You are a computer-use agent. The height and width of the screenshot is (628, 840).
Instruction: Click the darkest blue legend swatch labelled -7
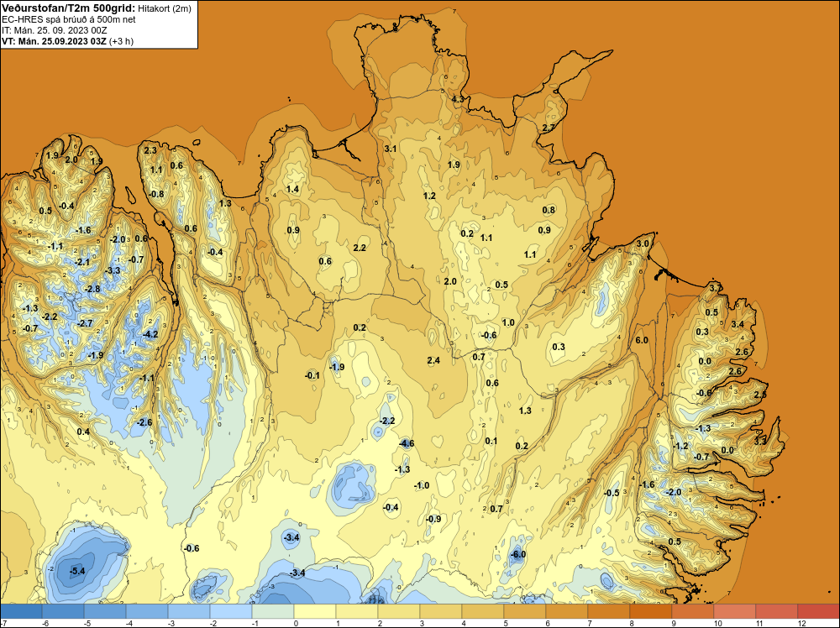(x=21, y=611)
